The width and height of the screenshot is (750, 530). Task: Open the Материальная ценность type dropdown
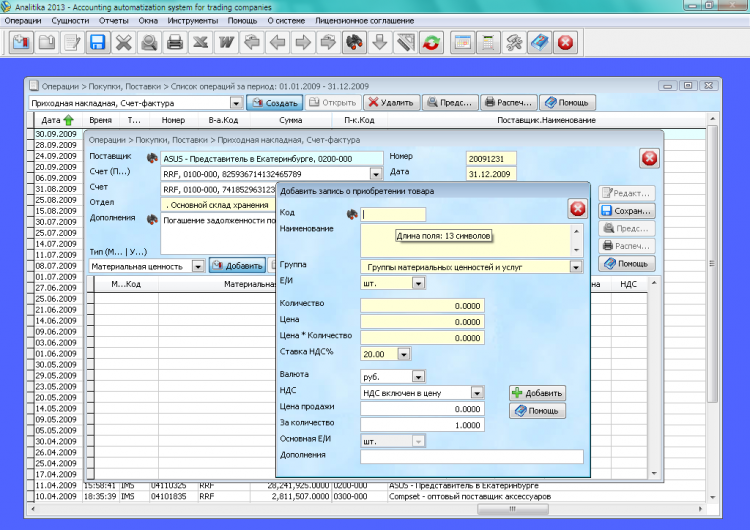coord(198,266)
